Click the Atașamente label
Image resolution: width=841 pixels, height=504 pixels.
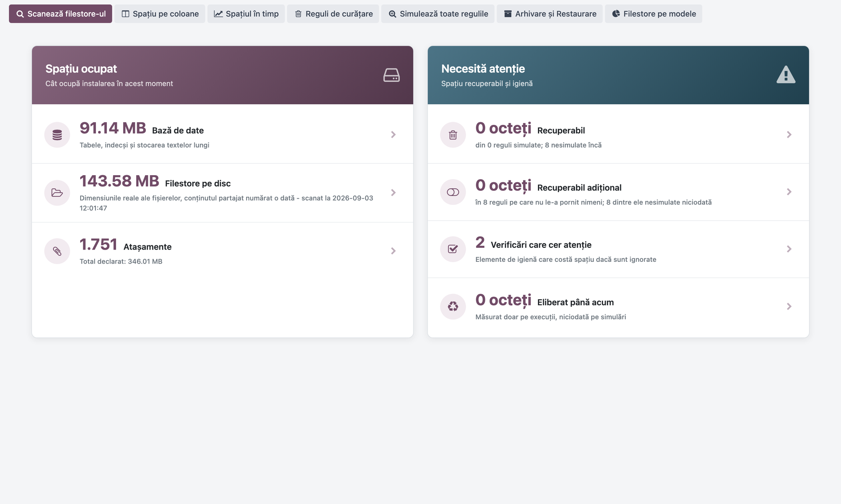tap(148, 247)
